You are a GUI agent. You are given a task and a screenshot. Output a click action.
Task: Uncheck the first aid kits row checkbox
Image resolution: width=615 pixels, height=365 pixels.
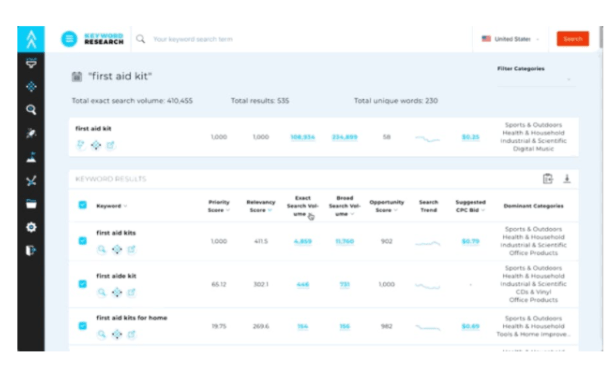click(x=82, y=241)
